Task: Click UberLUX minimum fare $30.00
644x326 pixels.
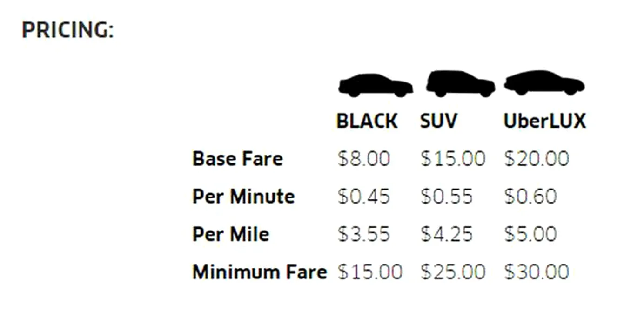Action: click(536, 272)
